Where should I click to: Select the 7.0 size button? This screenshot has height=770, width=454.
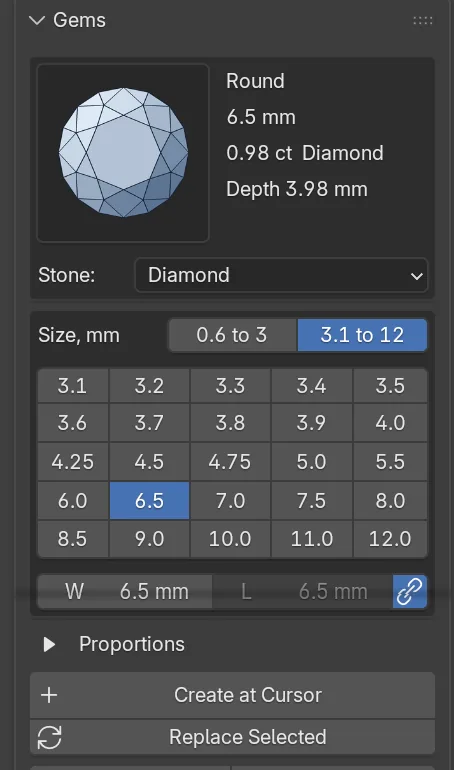(230, 501)
